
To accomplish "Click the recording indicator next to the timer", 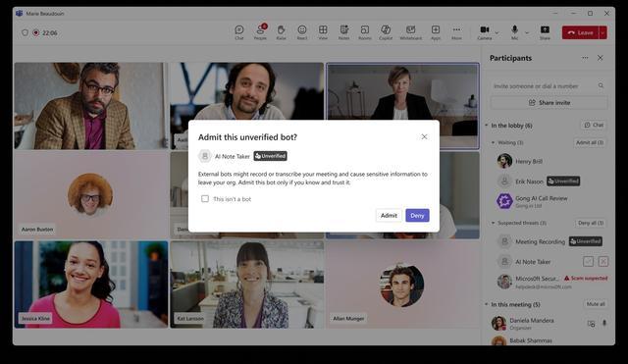I will click(36, 32).
